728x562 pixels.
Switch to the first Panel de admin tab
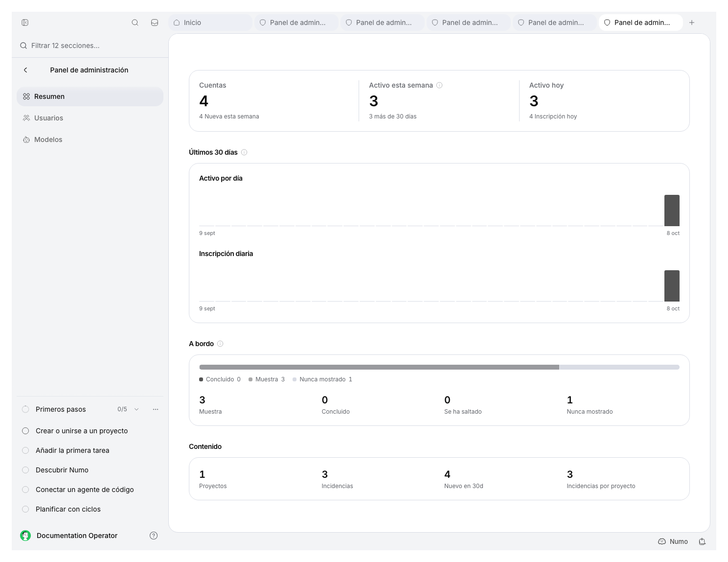click(296, 23)
